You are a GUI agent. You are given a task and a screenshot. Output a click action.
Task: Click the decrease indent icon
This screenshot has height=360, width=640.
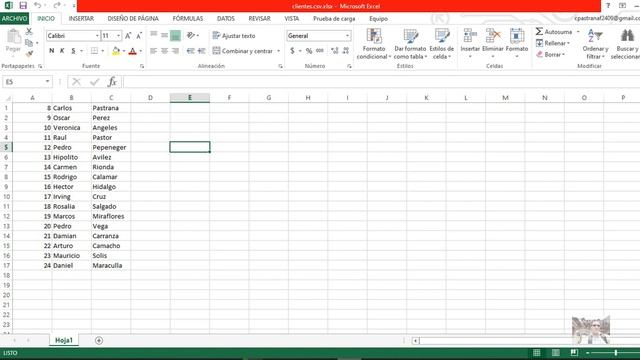coord(191,51)
